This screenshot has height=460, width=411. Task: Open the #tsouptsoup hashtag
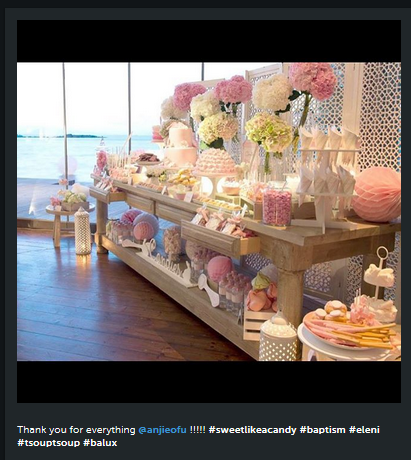(x=49, y=443)
